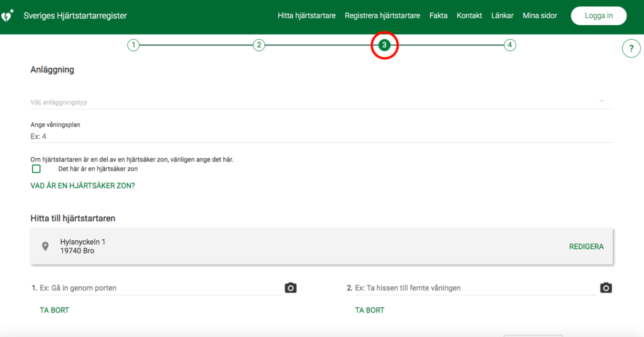Open 'Registrera hjärtstartare' menu item
Viewport: 644px width, 337px height.
tap(382, 16)
